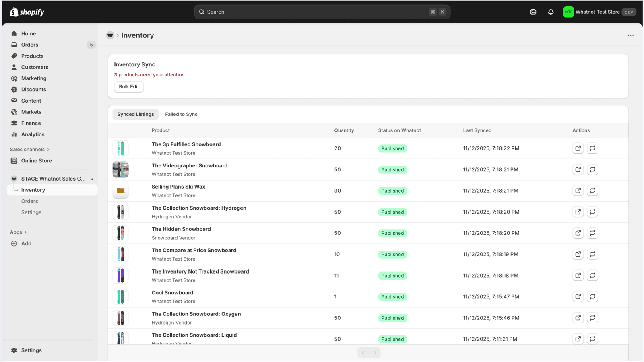Open external link for The 3p Fulfilled Snowboard
This screenshot has width=644, height=362.
(578, 148)
